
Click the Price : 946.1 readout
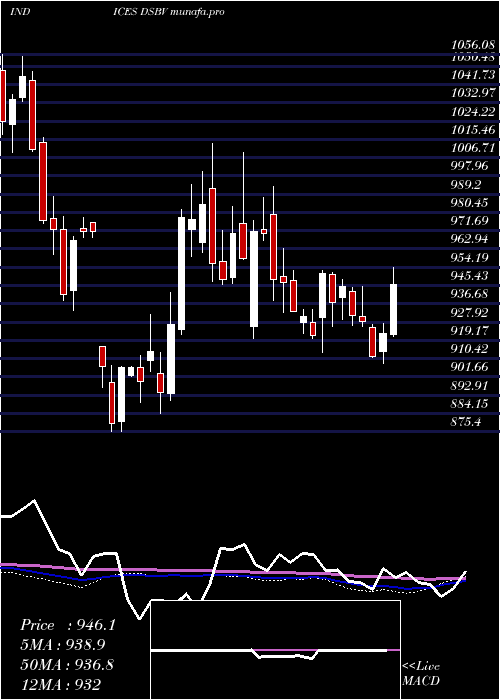point(68,625)
